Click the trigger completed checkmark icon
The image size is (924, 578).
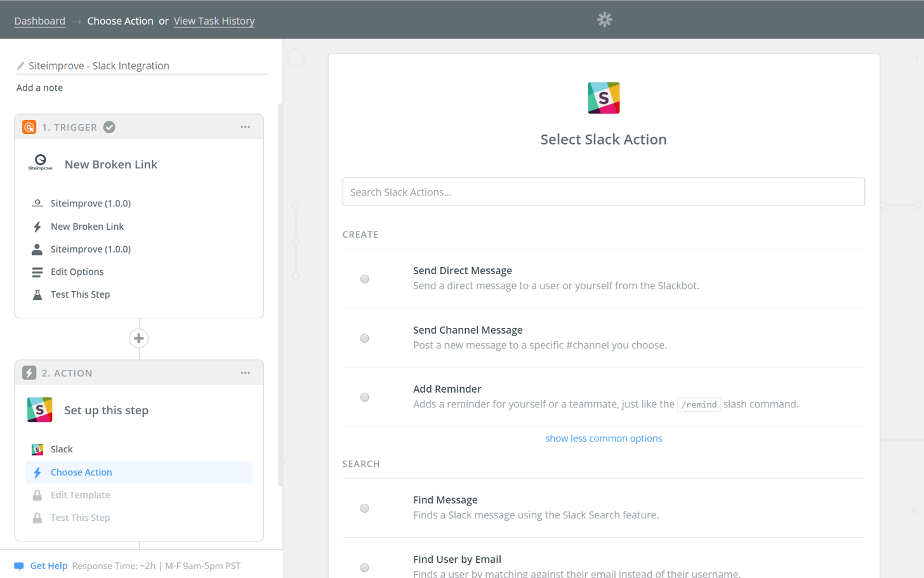[109, 127]
